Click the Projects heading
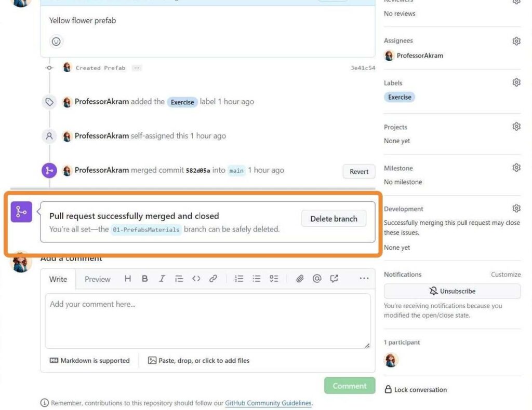The height and width of the screenshot is (410, 532). 395,127
